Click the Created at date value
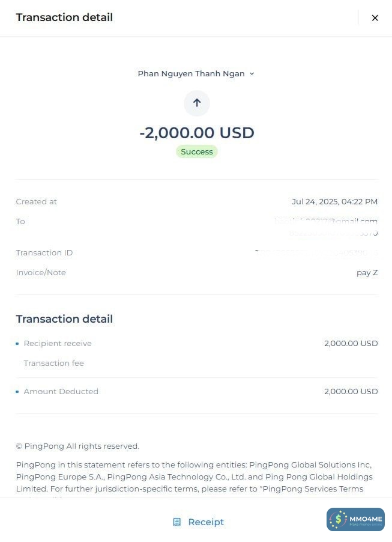This screenshot has height=542, width=392. tap(334, 202)
